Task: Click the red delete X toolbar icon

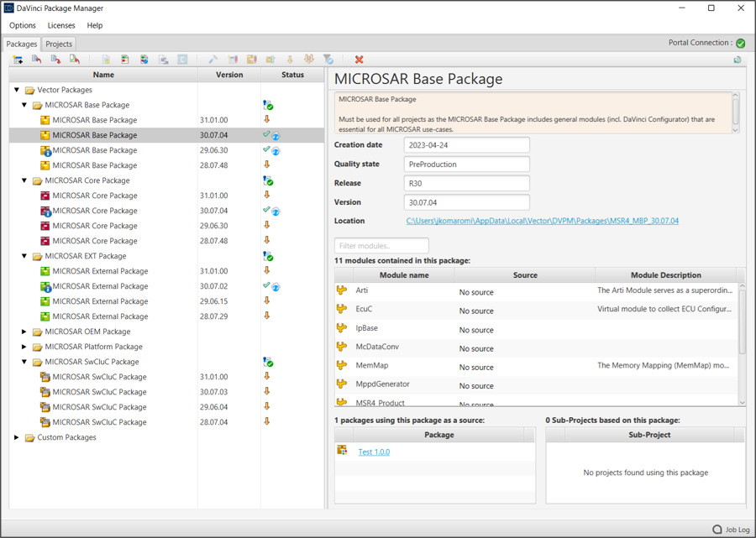Action: (x=359, y=60)
